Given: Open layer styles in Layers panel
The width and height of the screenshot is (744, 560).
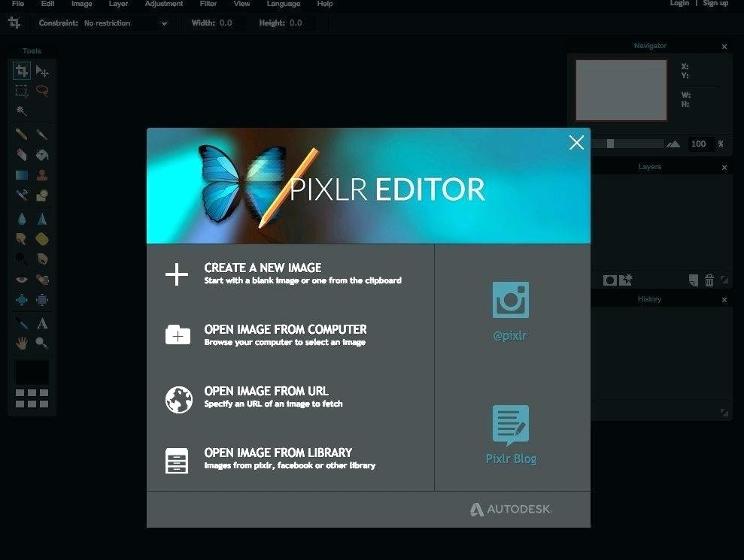Looking at the screenshot, I should (x=626, y=280).
